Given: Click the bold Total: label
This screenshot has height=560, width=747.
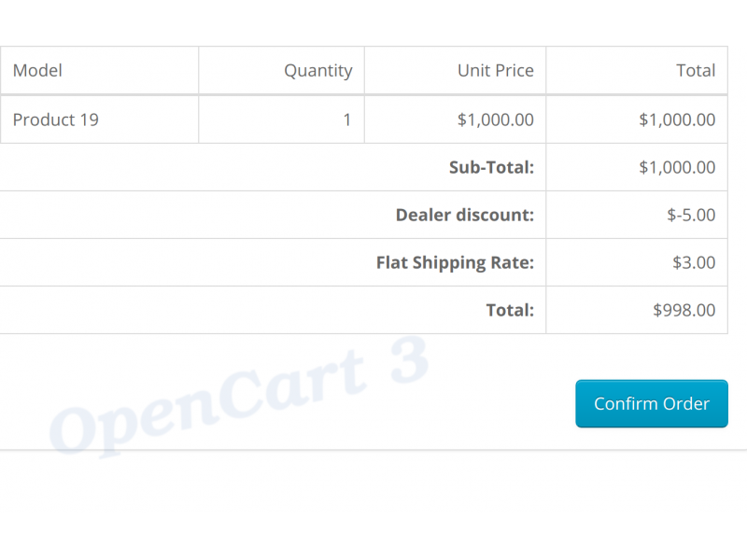Looking at the screenshot, I should 510,310.
